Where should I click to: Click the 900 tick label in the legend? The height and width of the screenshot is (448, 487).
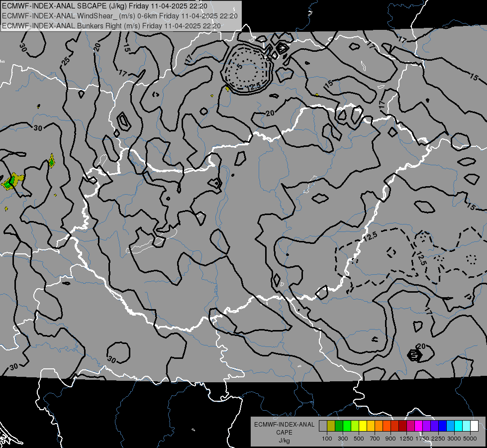pos(390,439)
